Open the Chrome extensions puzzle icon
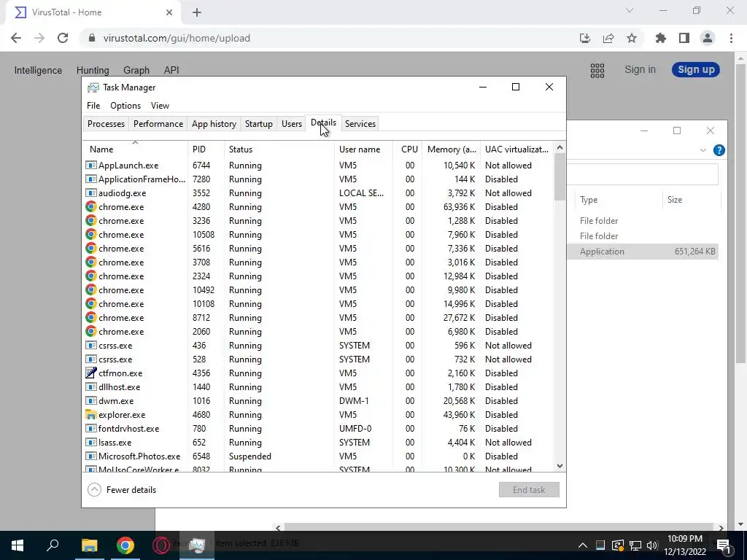Viewport: 747px width, 560px height. [661, 38]
